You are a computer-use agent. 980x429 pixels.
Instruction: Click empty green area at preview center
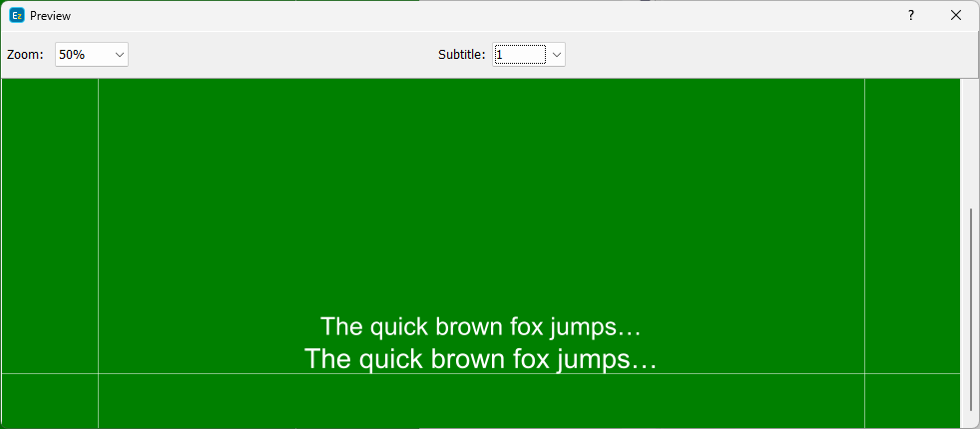tap(480, 200)
